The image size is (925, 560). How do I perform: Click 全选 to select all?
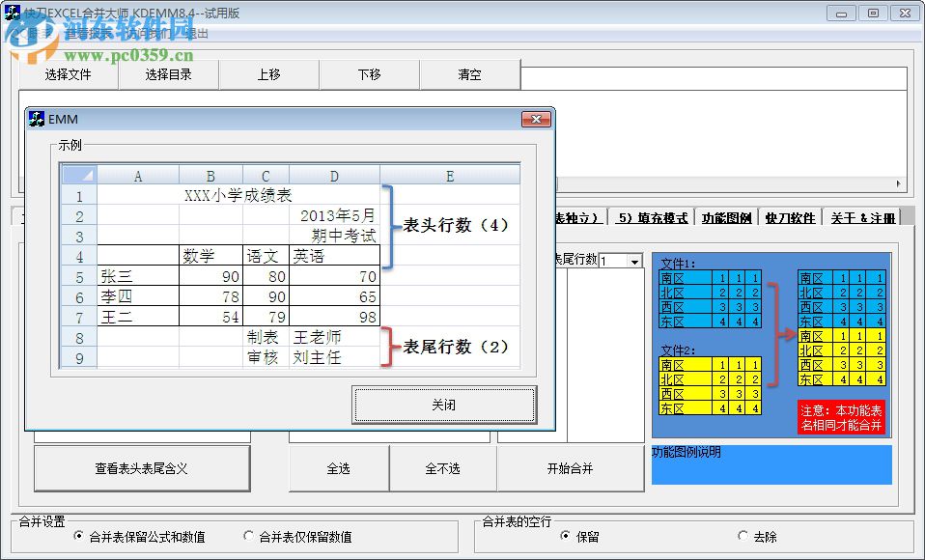coord(339,468)
